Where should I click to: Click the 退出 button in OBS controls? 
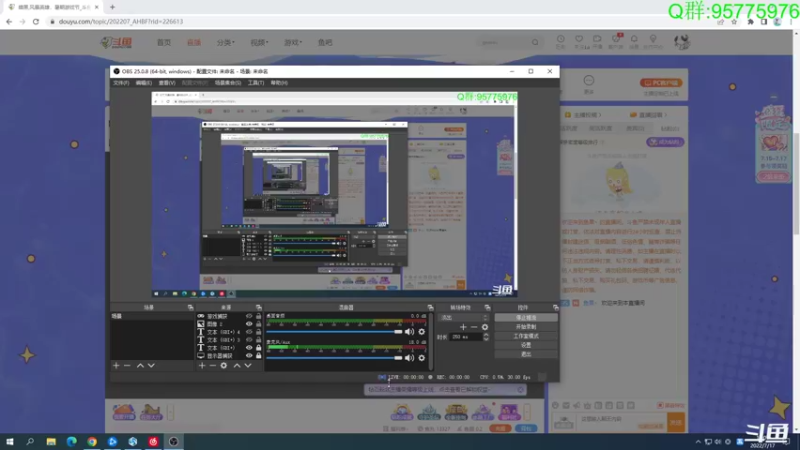[526, 354]
